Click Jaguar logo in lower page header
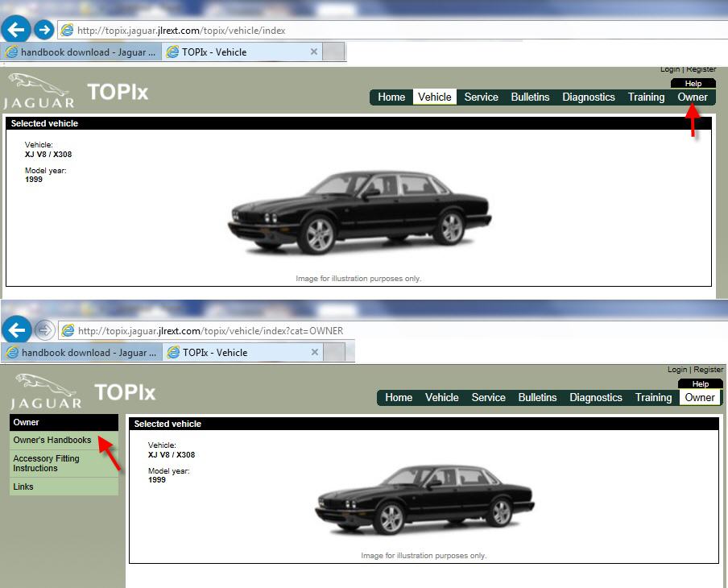This screenshot has height=588, width=728. (46, 391)
